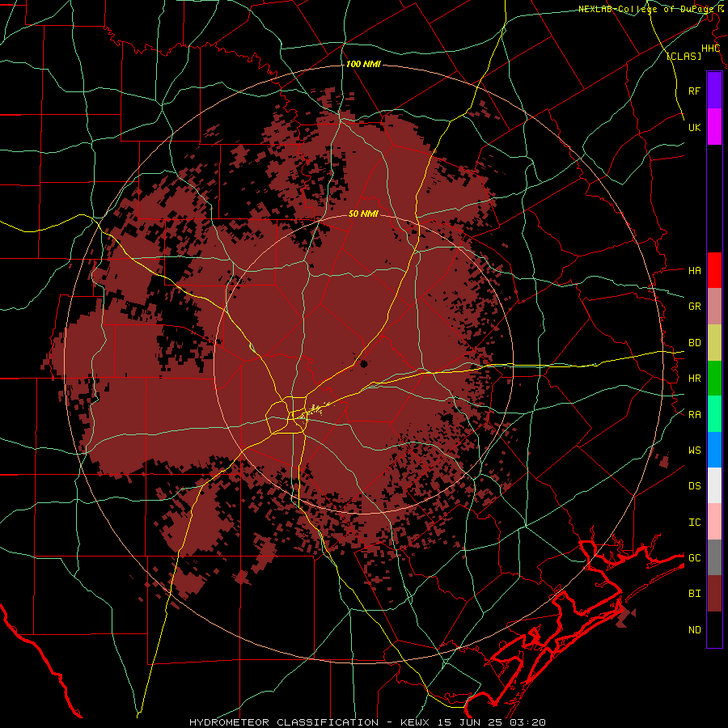Click the WS blue legend swatch
728x728 pixels.
714,450
